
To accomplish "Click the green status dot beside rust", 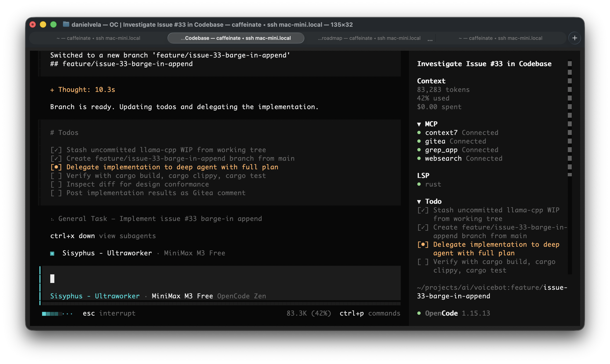I will click(x=419, y=184).
